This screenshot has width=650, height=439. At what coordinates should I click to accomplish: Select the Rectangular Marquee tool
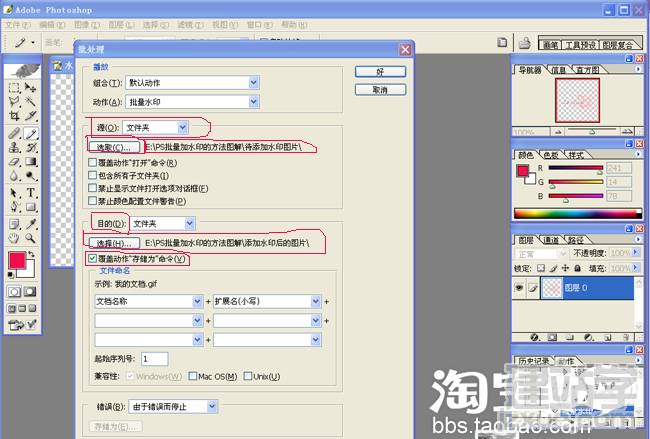click(14, 87)
